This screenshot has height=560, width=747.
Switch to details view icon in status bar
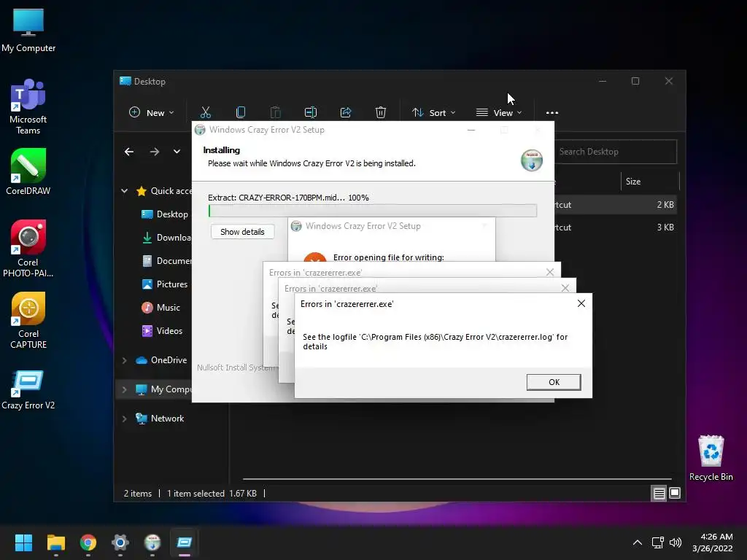pos(659,494)
